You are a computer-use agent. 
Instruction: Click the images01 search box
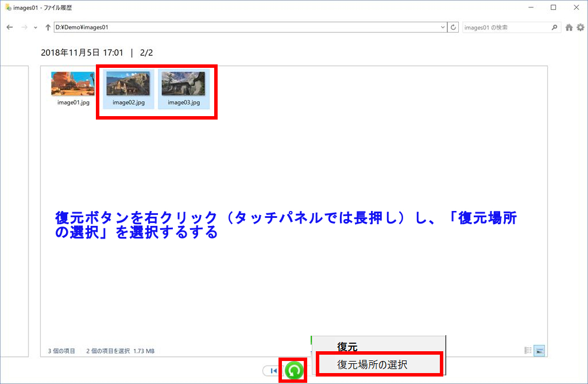point(505,27)
